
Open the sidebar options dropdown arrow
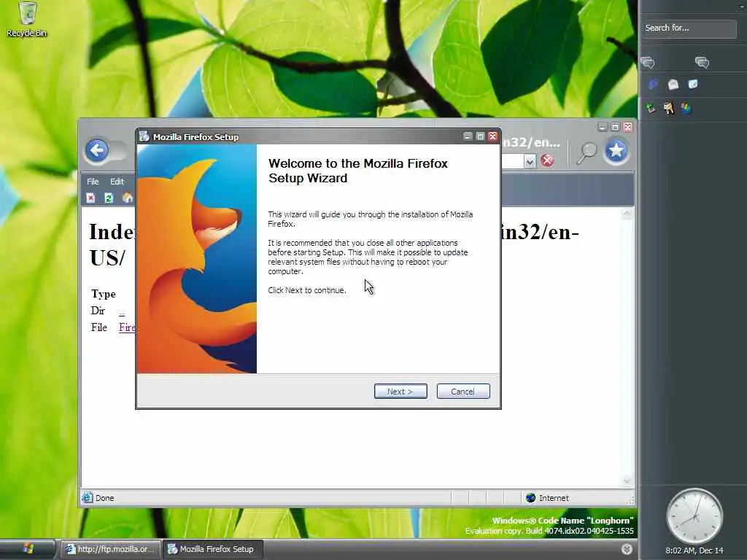(x=742, y=6)
